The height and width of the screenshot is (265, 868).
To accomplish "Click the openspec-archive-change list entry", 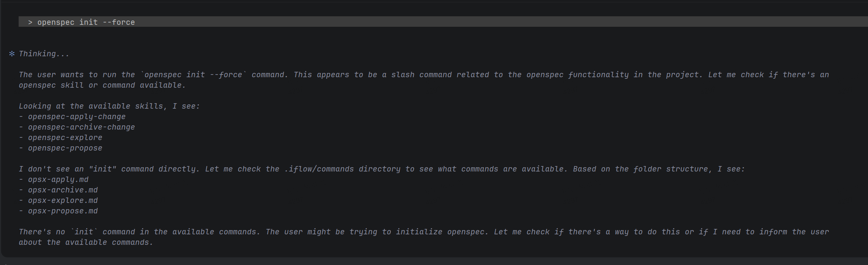I will point(81,127).
